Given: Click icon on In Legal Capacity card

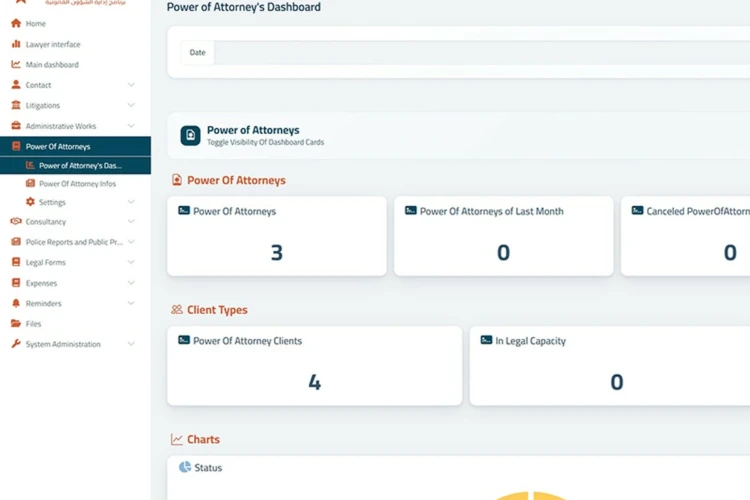Looking at the screenshot, I should (486, 340).
